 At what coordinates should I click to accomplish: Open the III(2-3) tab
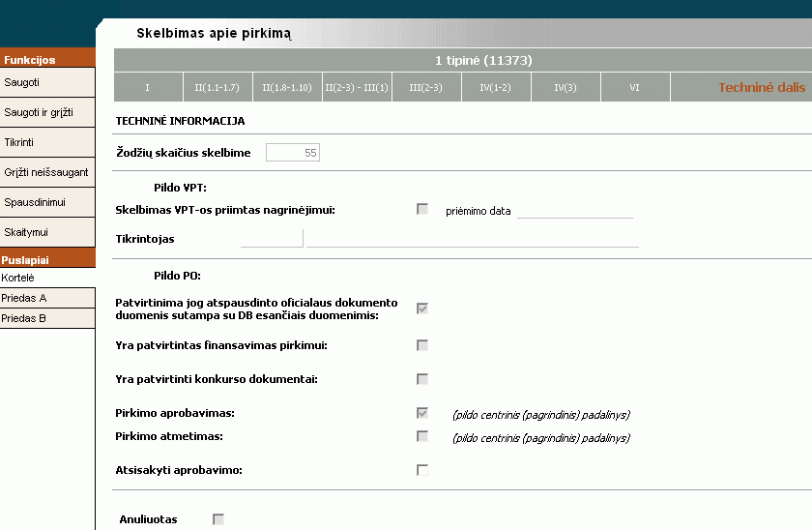click(x=426, y=87)
